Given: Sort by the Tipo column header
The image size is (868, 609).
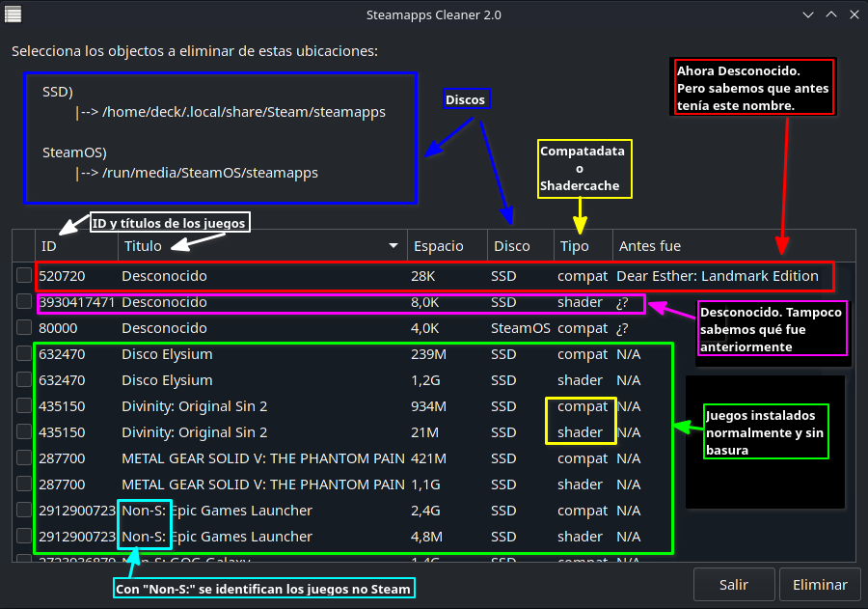Looking at the screenshot, I should [x=583, y=245].
